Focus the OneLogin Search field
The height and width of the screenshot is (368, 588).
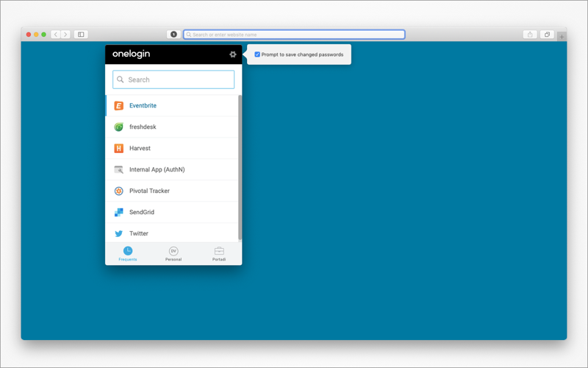click(x=173, y=79)
